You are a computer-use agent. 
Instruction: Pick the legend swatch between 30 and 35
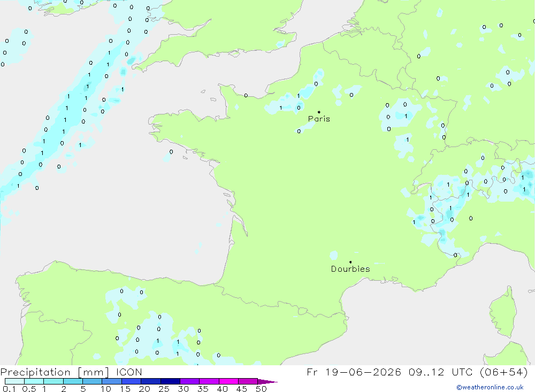click(x=190, y=381)
